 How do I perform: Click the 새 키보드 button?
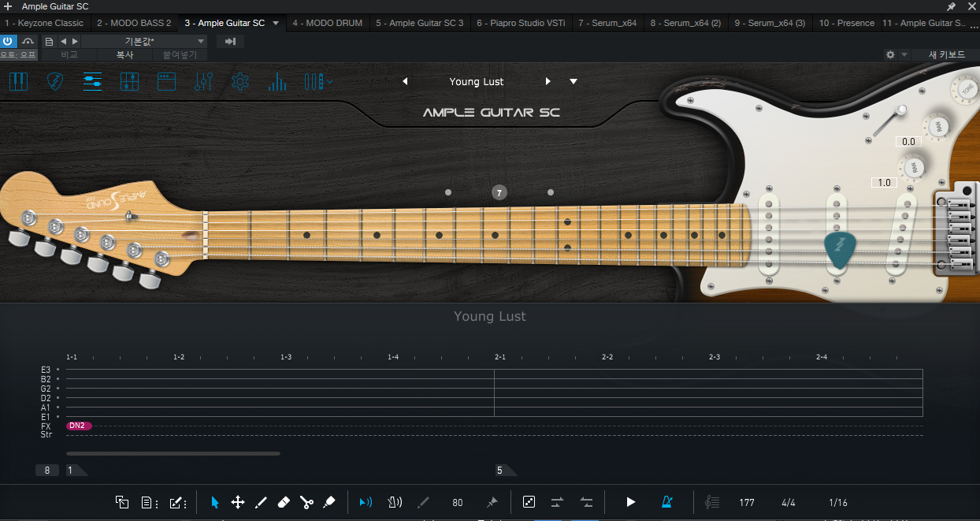[x=946, y=55]
